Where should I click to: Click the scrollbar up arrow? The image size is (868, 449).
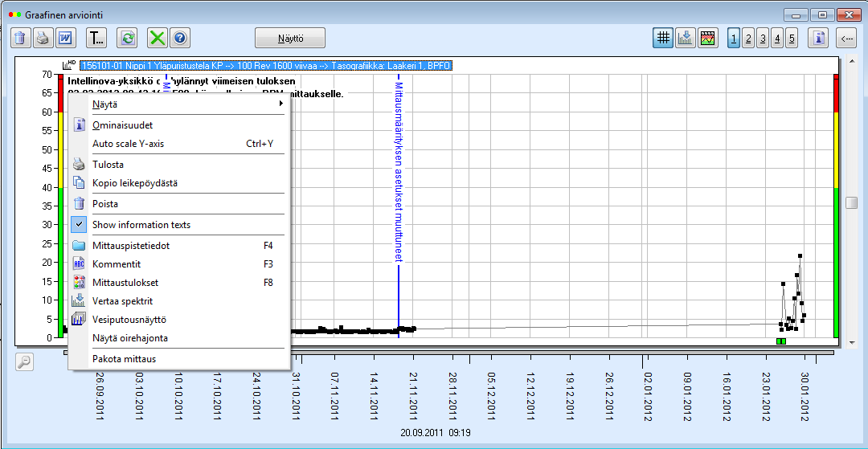[x=851, y=62]
